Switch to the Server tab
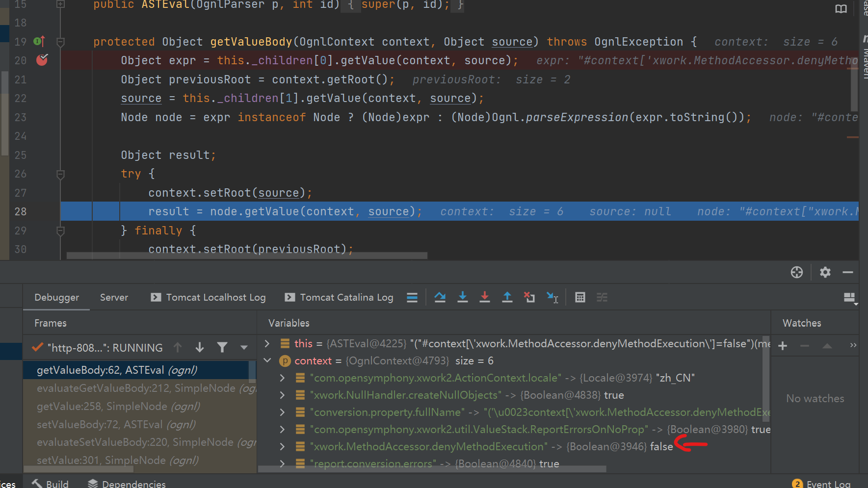Viewport: 868px width, 488px height. [x=114, y=297]
